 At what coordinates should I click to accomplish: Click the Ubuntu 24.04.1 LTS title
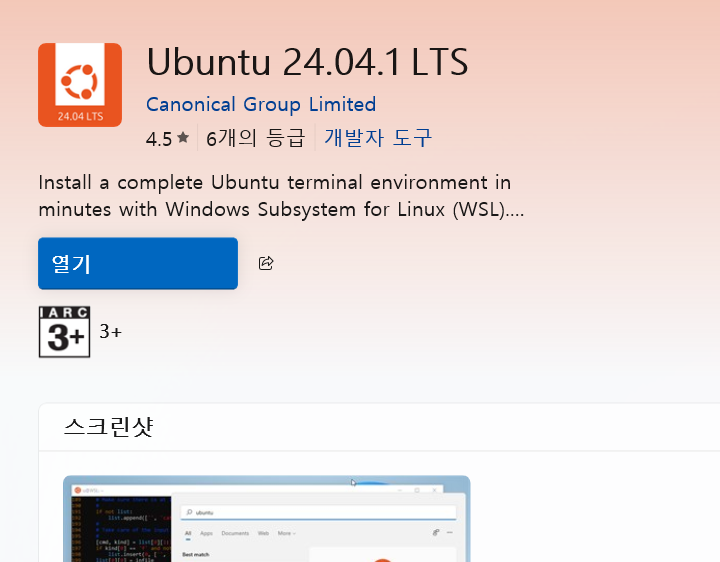tap(307, 62)
